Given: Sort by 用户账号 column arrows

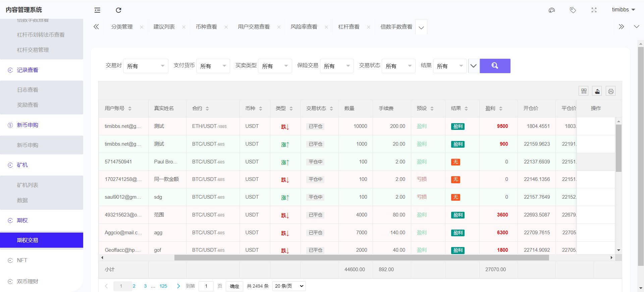Looking at the screenshot, I should [130, 108].
